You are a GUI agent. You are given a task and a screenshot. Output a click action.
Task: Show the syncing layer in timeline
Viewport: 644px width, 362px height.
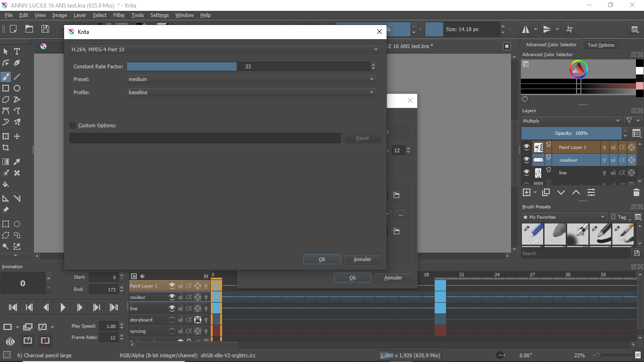(172, 331)
